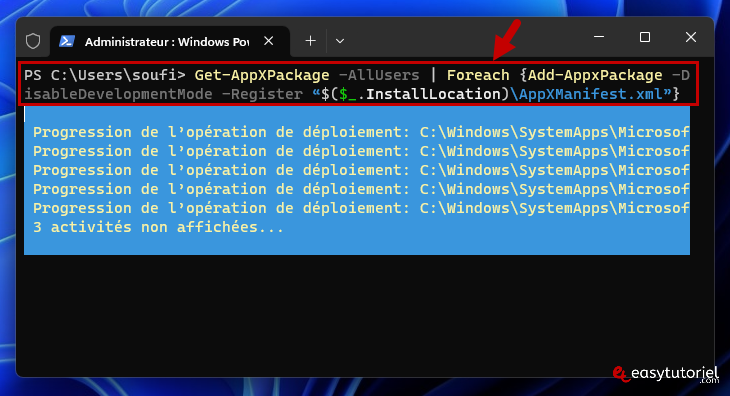Image resolution: width=730 pixels, height=396 pixels.
Task: Click the PowerShell icon on the tab
Action: coord(67,41)
